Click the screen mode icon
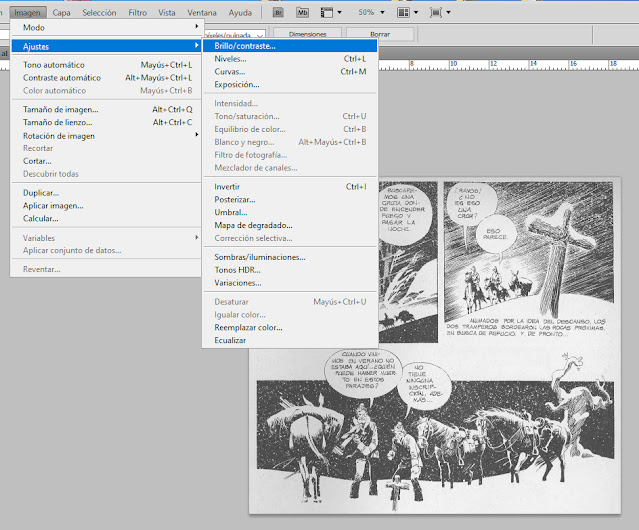 click(x=436, y=13)
